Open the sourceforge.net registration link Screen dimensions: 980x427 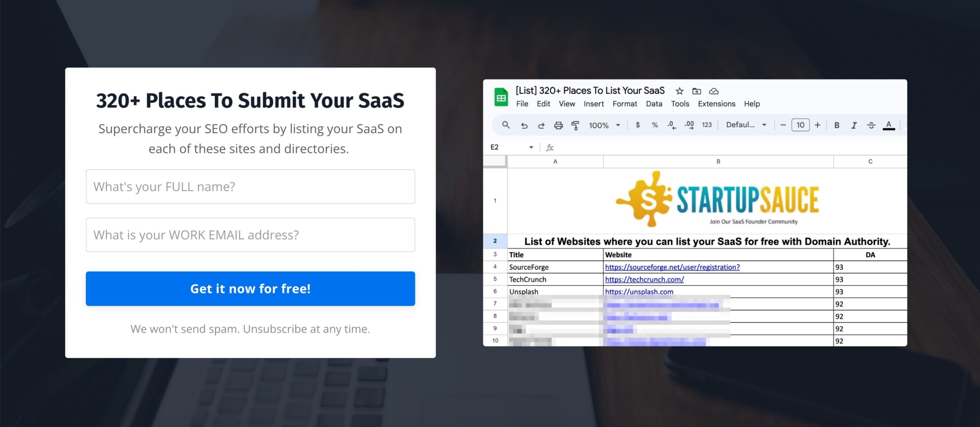click(x=672, y=267)
